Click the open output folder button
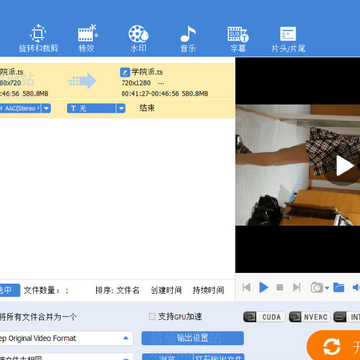 pyautogui.click(x=219, y=357)
